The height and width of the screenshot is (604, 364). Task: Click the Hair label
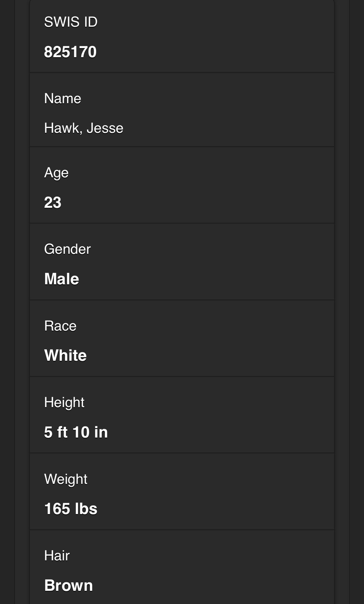57,556
